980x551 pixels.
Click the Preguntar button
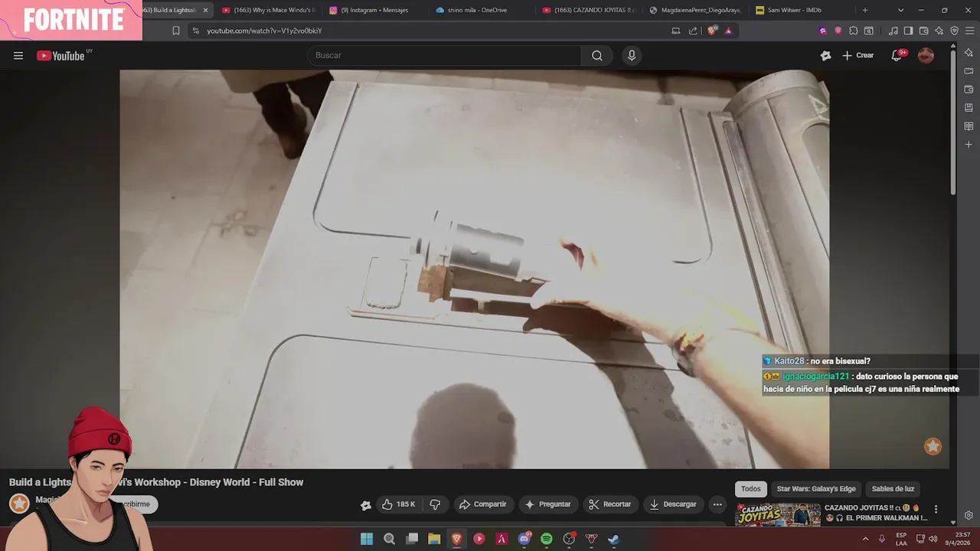(x=547, y=504)
